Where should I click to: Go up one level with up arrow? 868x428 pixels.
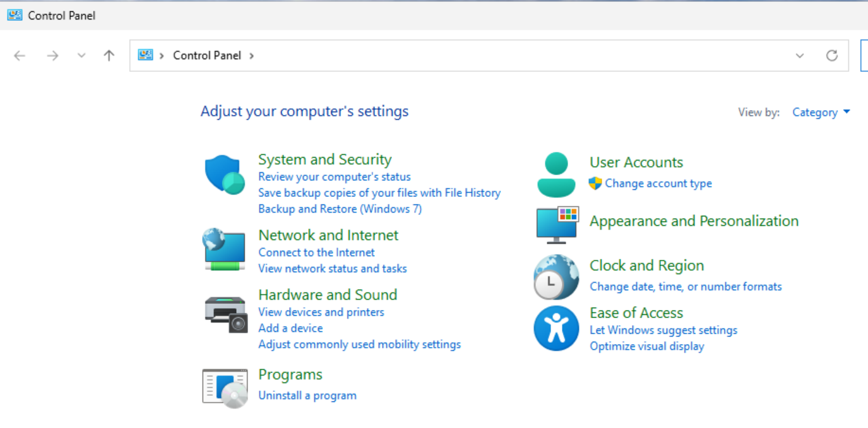click(109, 56)
